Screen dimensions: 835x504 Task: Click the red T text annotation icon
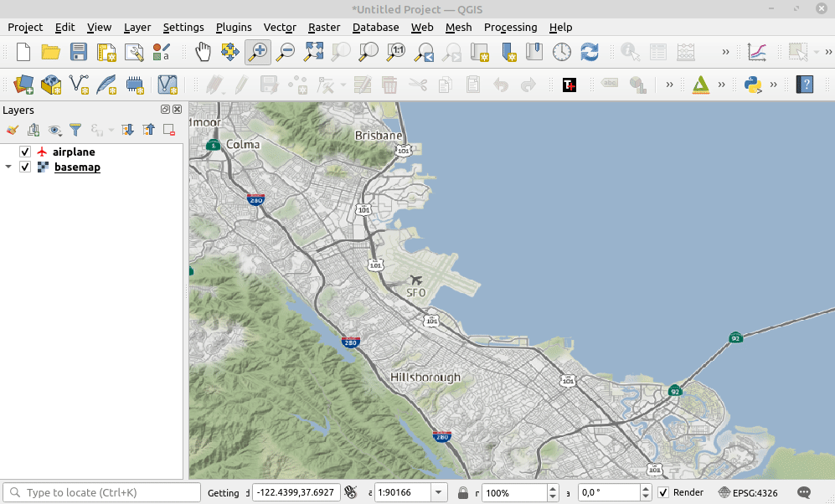click(570, 85)
